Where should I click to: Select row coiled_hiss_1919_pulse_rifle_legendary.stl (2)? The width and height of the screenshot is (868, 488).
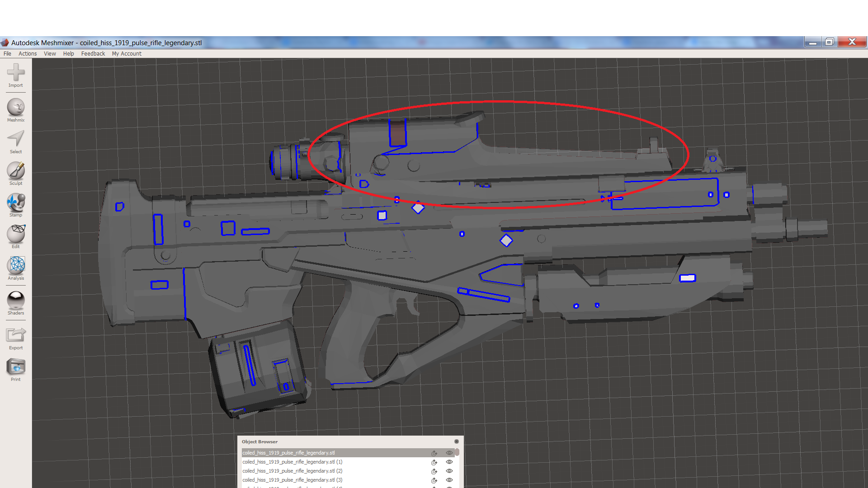(348, 471)
